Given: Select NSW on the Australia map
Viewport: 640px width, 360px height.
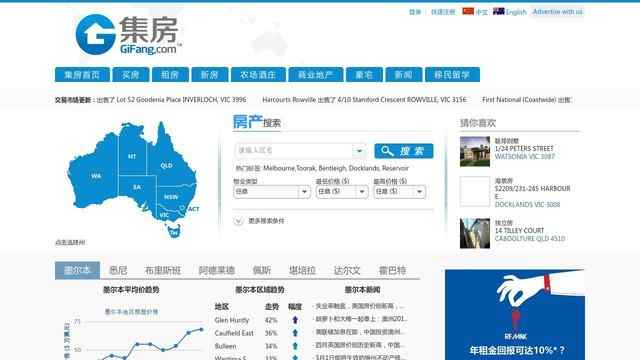Looking at the screenshot, I should coord(171,197).
